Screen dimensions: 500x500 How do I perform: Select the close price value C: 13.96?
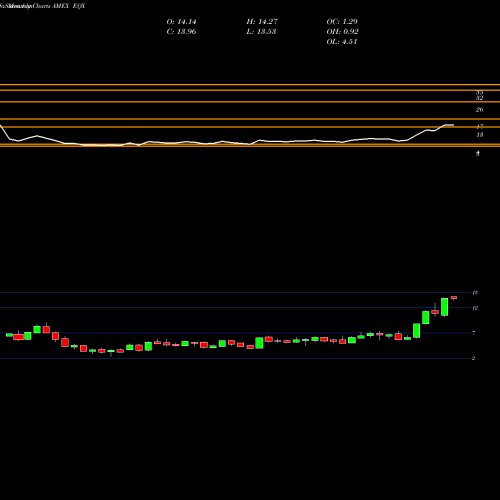pyautogui.click(x=181, y=32)
